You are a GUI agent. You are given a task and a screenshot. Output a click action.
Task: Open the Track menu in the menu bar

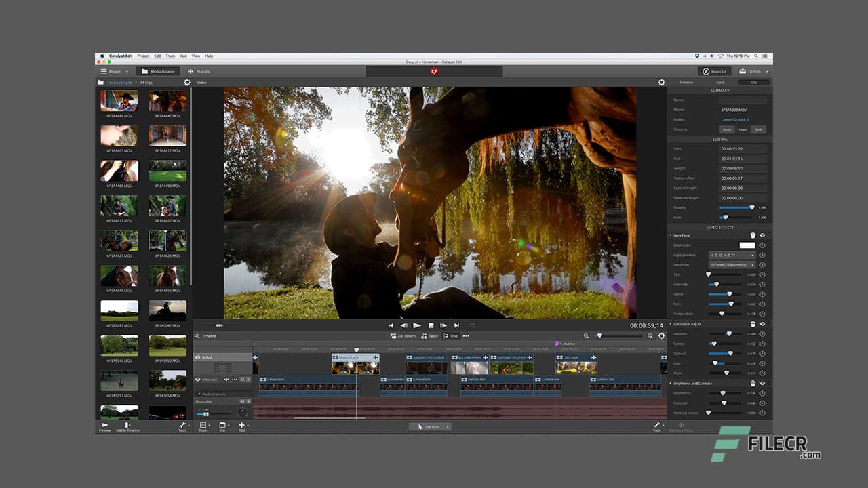tap(170, 56)
